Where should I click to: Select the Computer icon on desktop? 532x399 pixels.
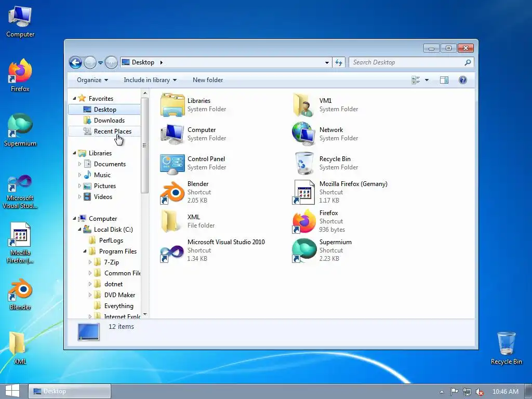pyautogui.click(x=20, y=21)
